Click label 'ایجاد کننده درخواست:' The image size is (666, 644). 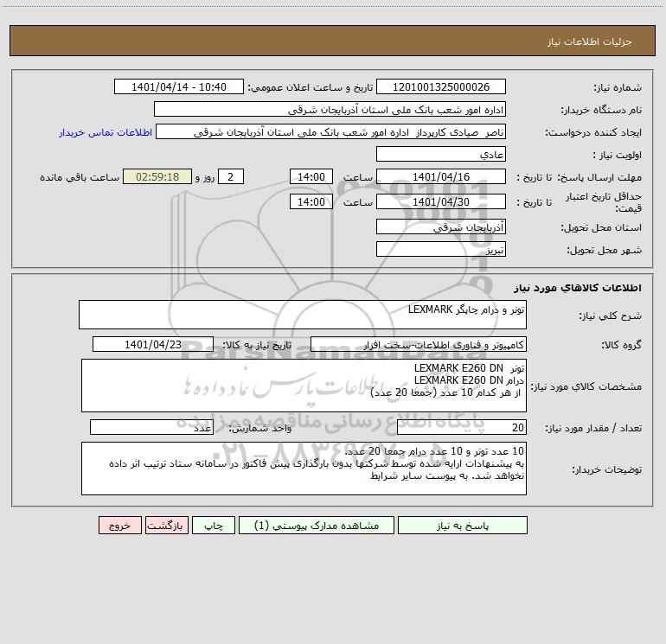(x=593, y=133)
